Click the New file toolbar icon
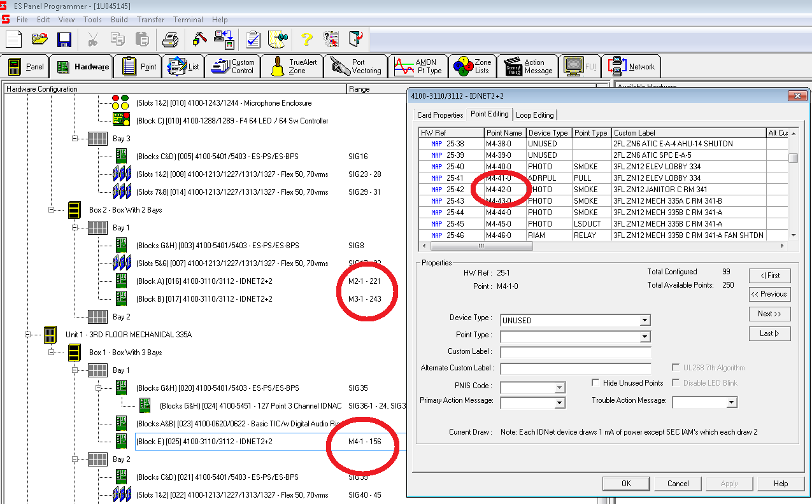This screenshot has width=812, height=504. coord(13,39)
